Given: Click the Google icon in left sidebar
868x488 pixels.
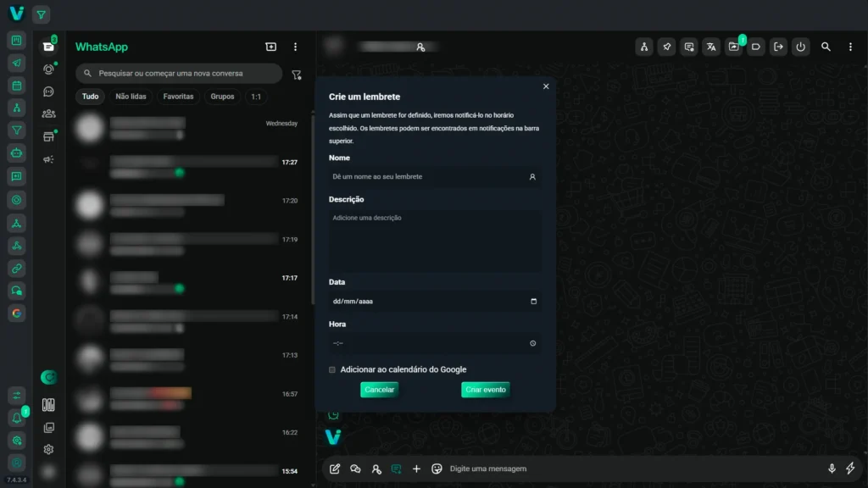Looking at the screenshot, I should tap(16, 313).
